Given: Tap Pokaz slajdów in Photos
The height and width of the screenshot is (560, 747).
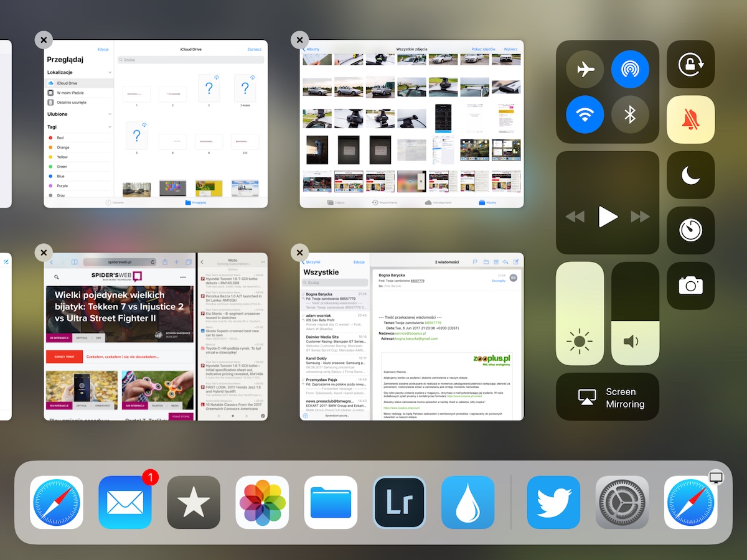Looking at the screenshot, I should click(483, 49).
